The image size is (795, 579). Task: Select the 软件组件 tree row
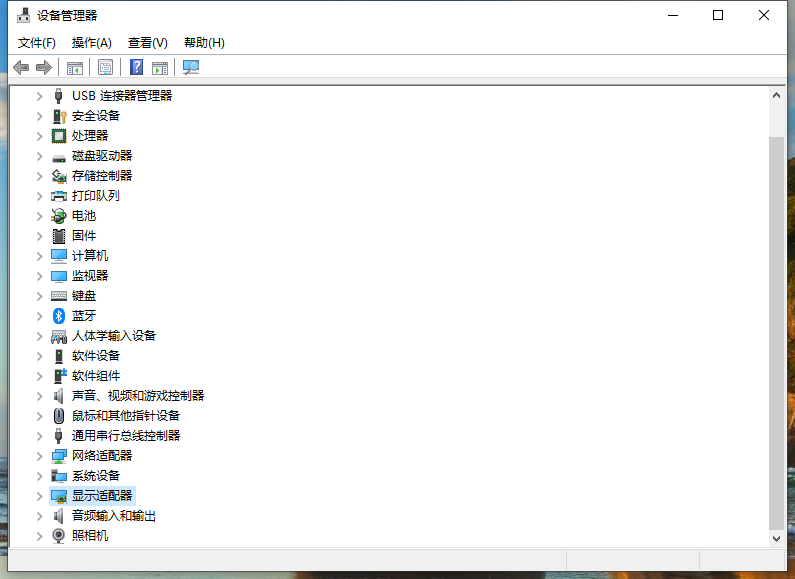(x=96, y=376)
